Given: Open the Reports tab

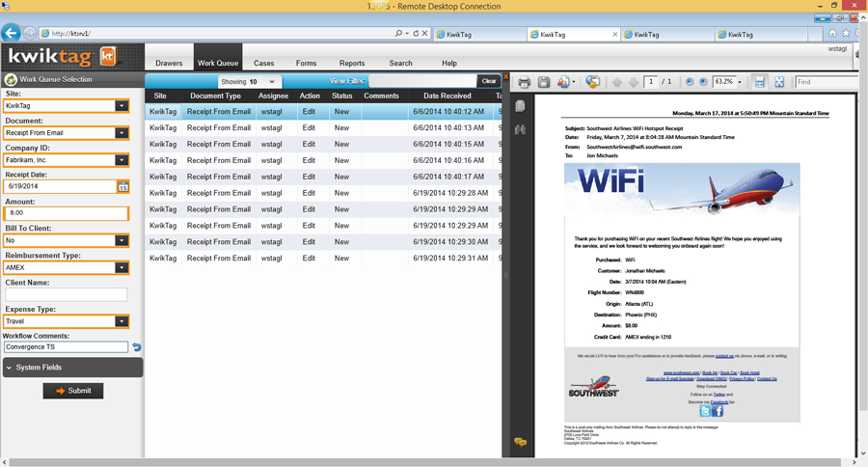Looking at the screenshot, I should coord(352,63).
